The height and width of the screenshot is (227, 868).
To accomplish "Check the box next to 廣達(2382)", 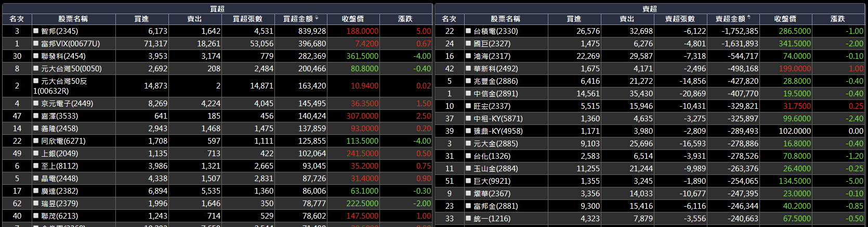I will point(36,191).
